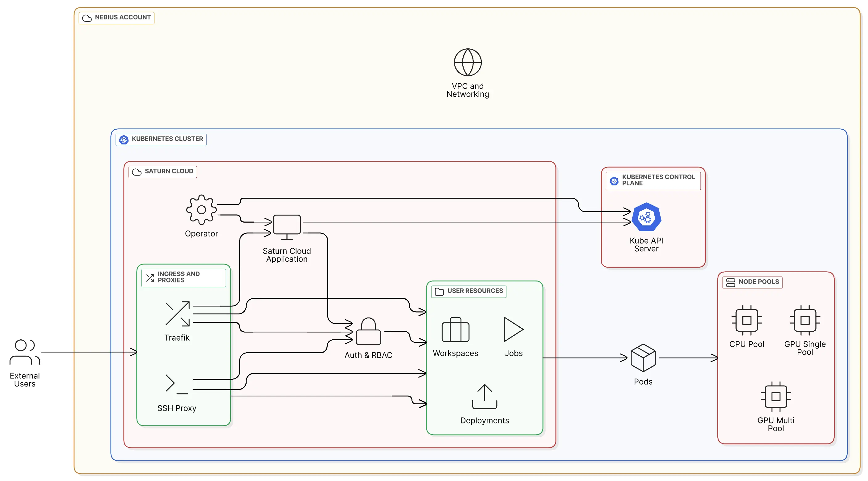Select the folder icon in User Resources label

coord(439,292)
